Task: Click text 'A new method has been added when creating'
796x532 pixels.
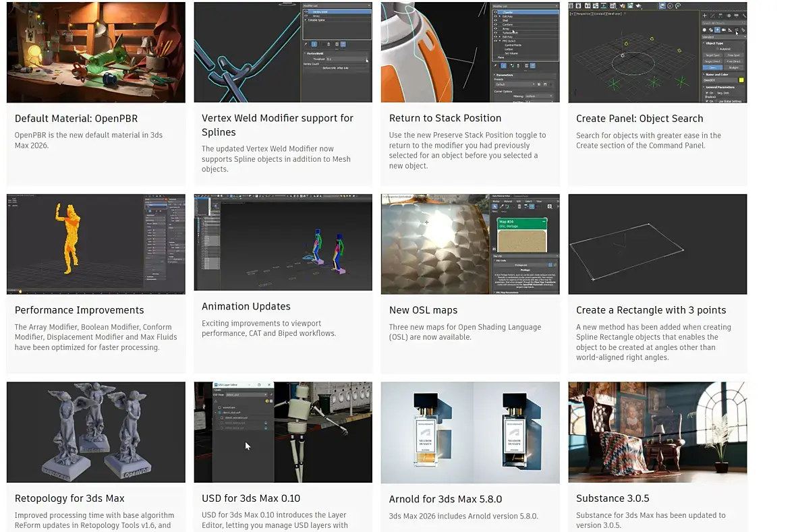Action: click(654, 327)
